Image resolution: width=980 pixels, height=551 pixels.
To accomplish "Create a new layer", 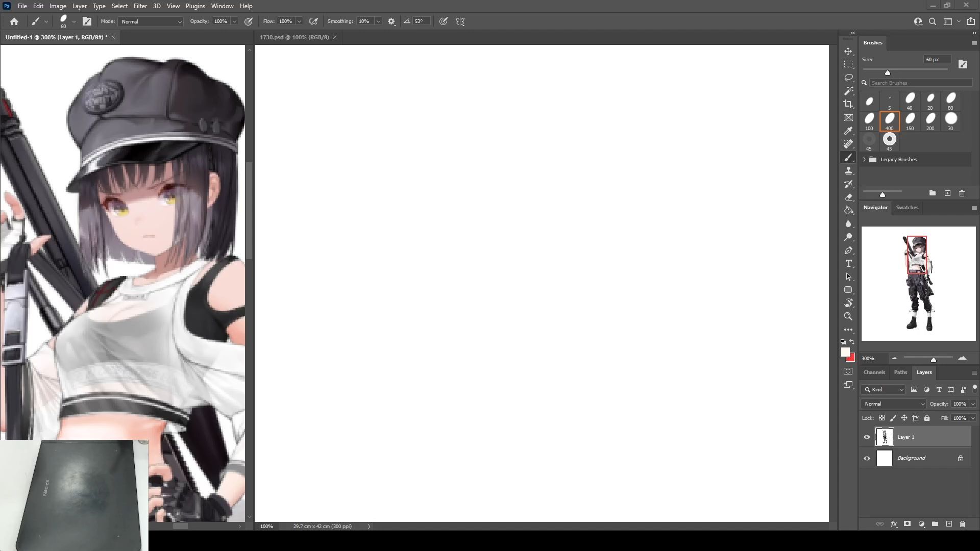I will [949, 524].
